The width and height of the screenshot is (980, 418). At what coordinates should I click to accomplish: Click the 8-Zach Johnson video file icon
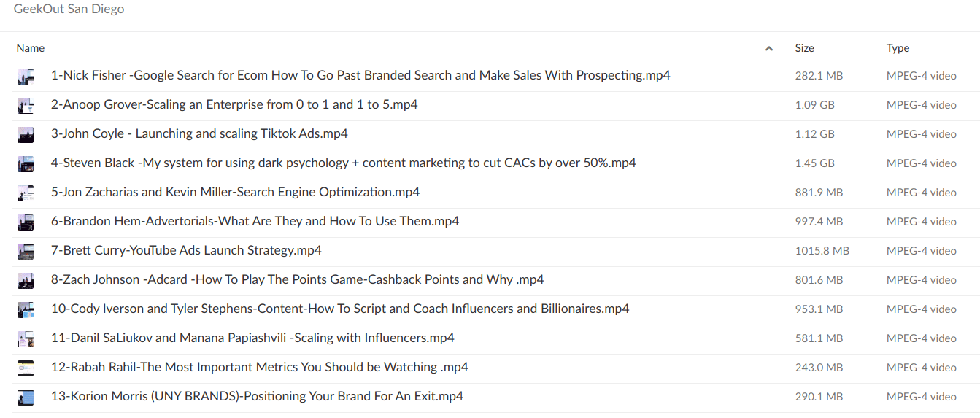[26, 280]
